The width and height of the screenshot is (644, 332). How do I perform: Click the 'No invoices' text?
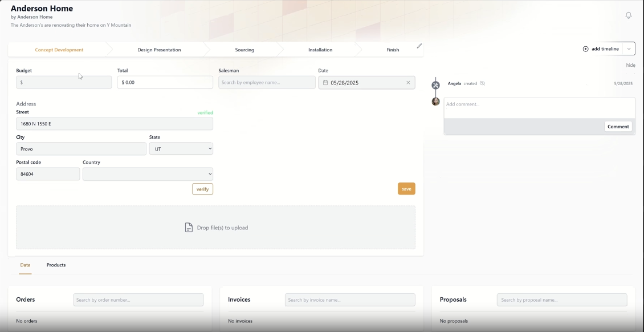(241, 321)
